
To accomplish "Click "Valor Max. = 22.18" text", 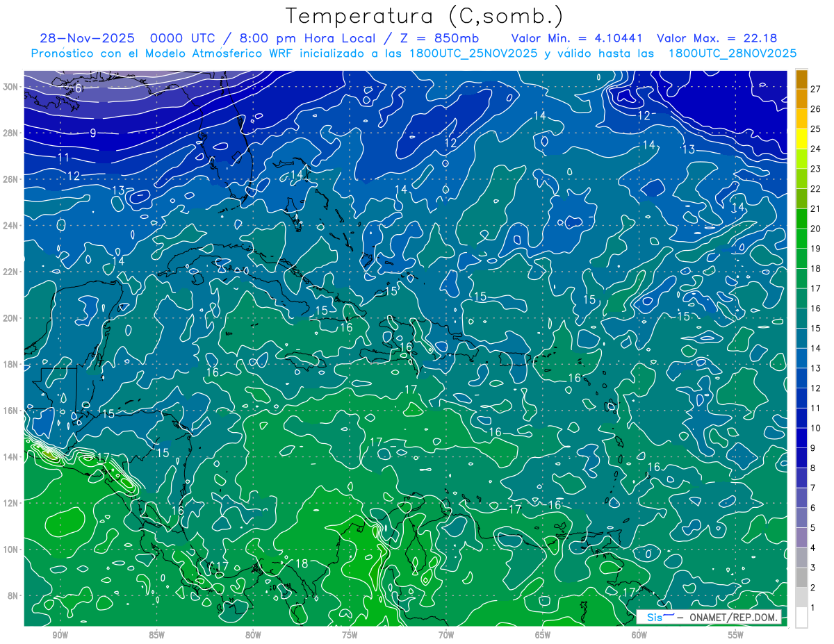I will click(717, 38).
